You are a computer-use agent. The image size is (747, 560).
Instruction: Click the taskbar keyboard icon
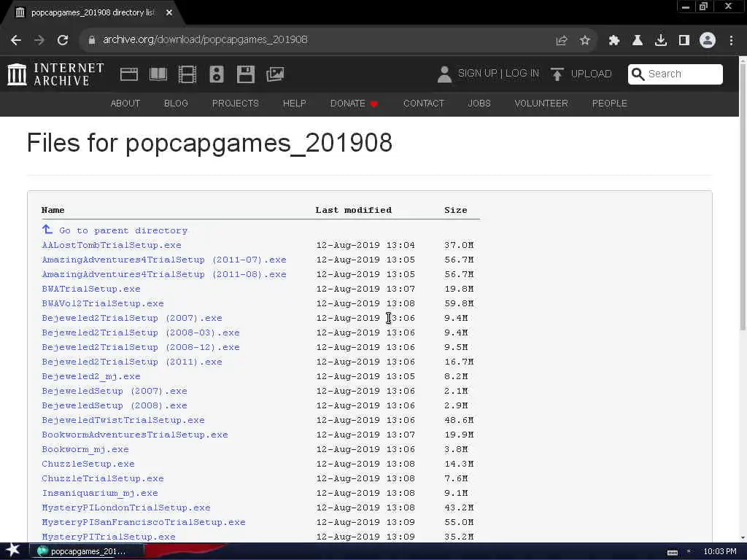(672, 552)
